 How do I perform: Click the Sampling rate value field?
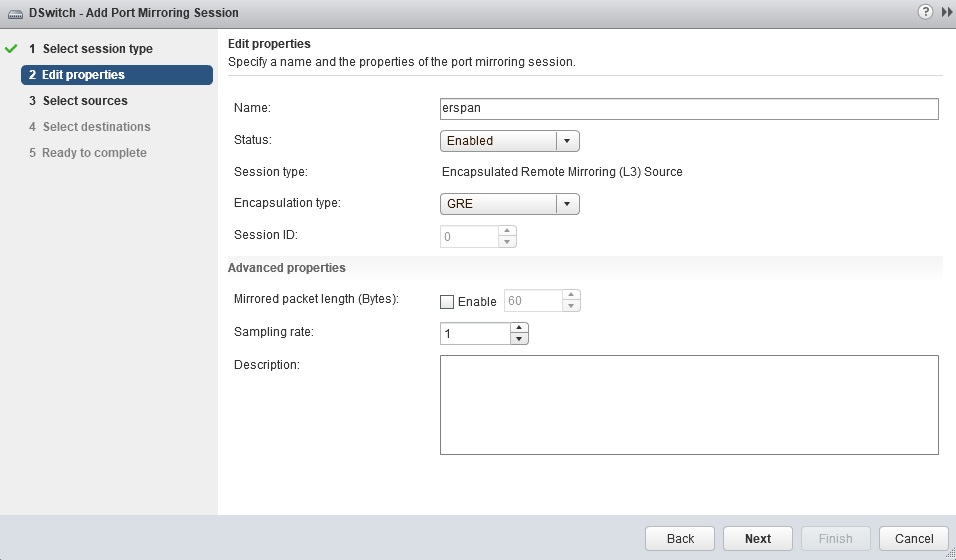point(475,334)
